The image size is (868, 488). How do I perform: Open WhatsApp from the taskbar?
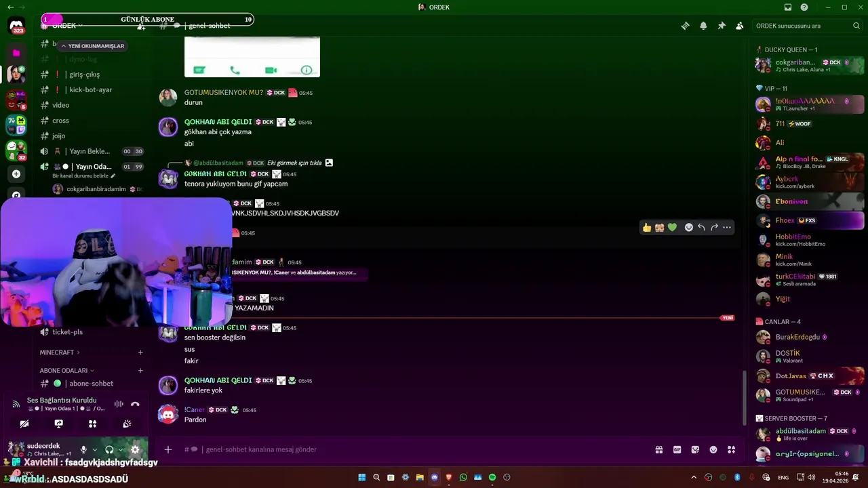coord(463,477)
